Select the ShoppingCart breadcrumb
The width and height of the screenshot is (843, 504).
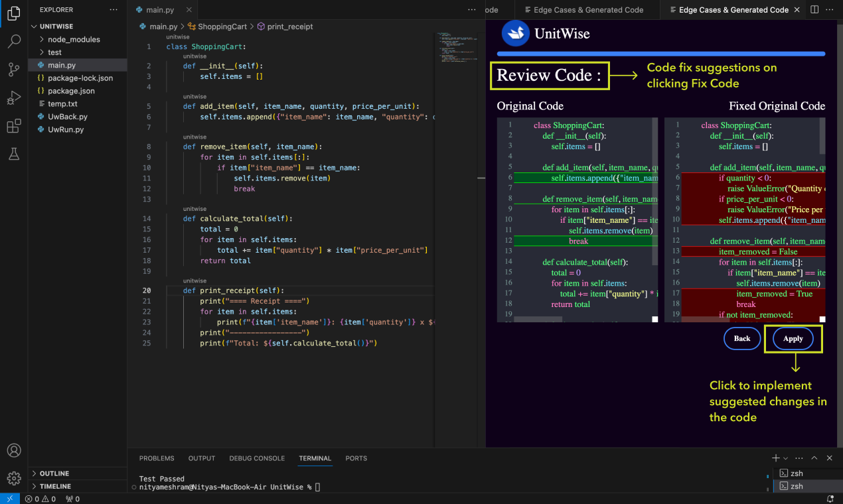tap(218, 27)
